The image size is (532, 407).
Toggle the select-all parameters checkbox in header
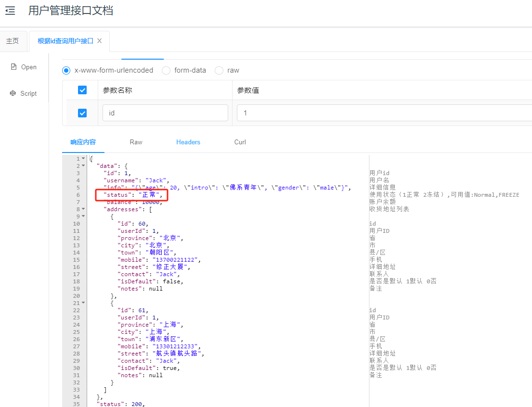click(82, 90)
